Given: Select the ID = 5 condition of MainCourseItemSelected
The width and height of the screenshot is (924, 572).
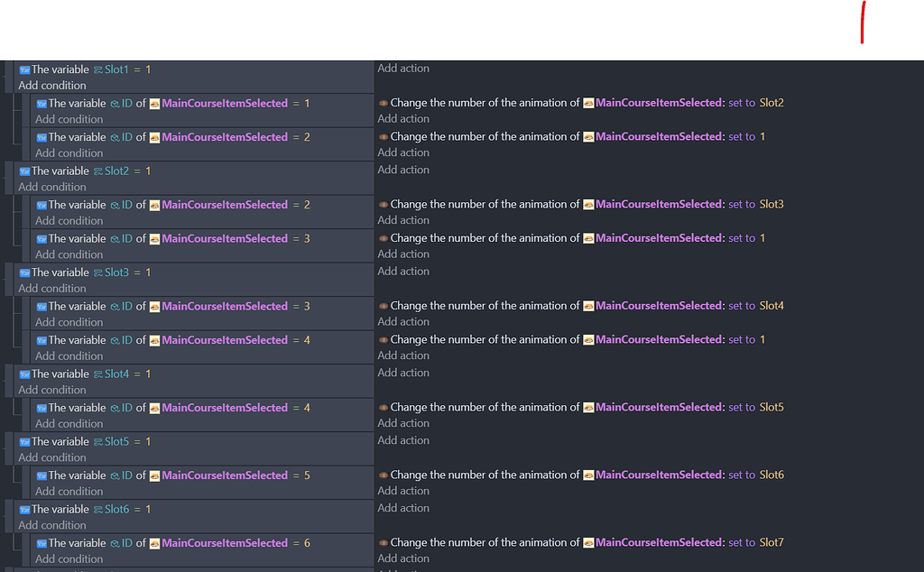Looking at the screenshot, I should [171, 475].
